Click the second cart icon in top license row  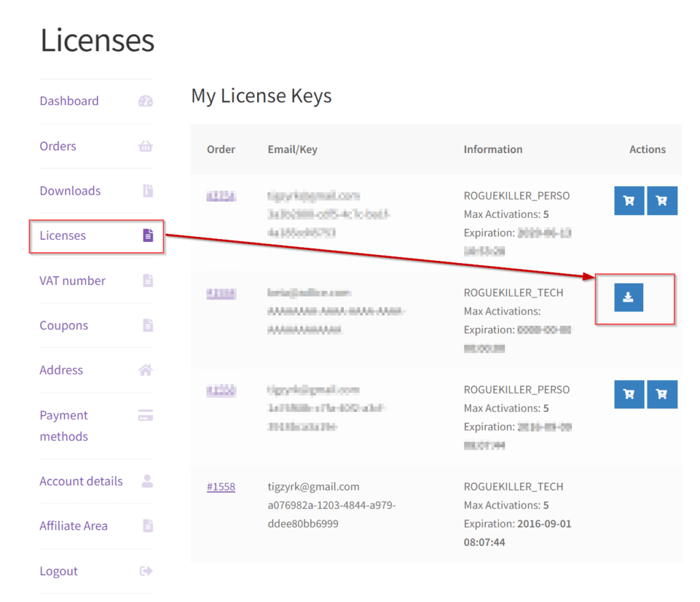tap(662, 201)
